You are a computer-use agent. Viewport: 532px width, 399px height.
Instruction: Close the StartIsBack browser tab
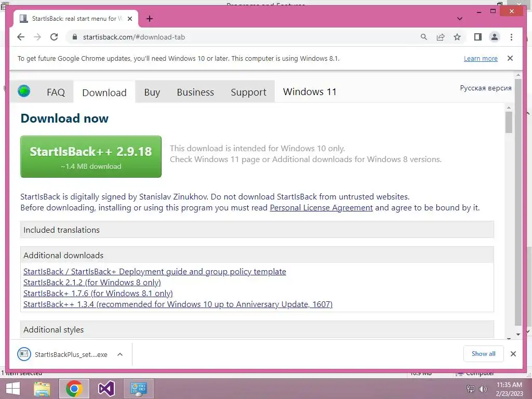(x=129, y=19)
